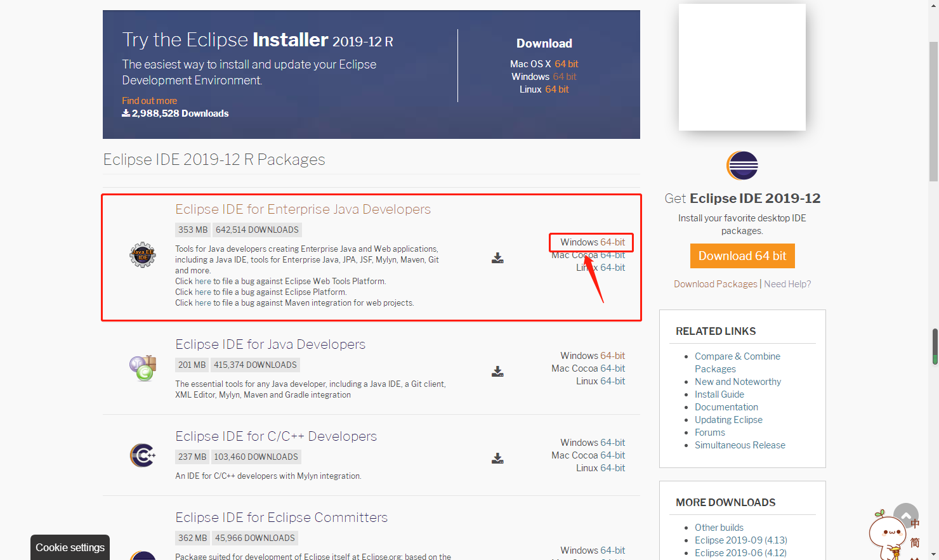Click the C/C++ Developers package icon
The width and height of the screenshot is (939, 560).
pos(142,455)
